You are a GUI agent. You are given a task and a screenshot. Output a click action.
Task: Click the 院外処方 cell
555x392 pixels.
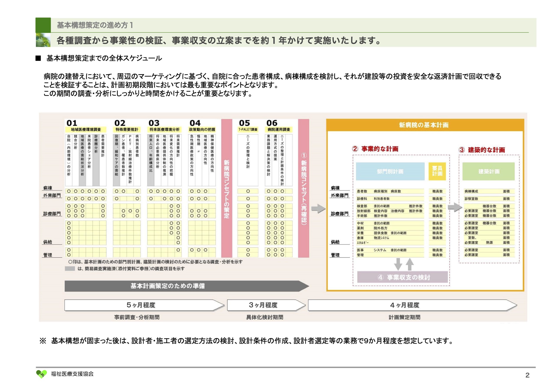(x=380, y=228)
